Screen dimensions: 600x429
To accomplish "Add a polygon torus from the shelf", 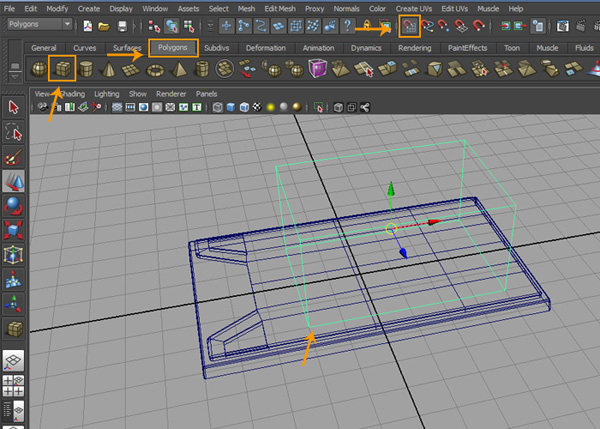I will 157,69.
